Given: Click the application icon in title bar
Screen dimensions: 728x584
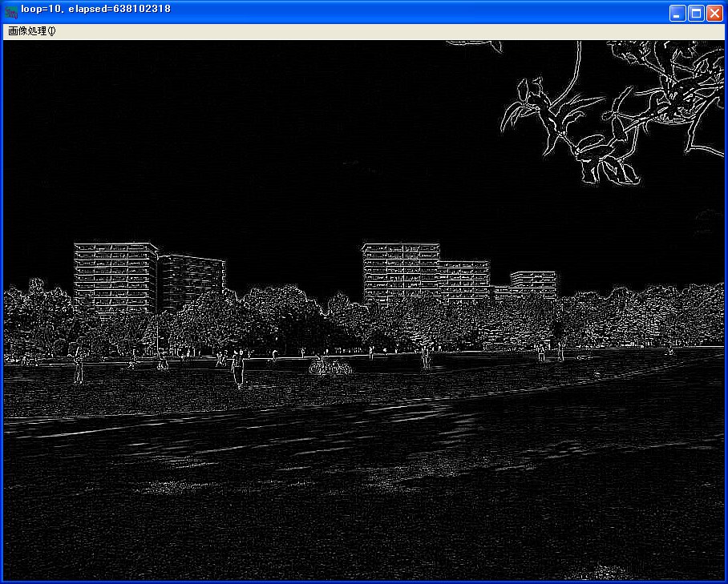Looking at the screenshot, I should (x=11, y=12).
